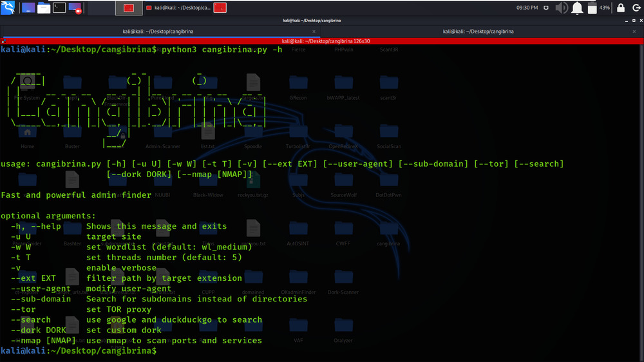Click the 'modify user-agent' description
This screenshot has width=644, height=362.
point(129,289)
